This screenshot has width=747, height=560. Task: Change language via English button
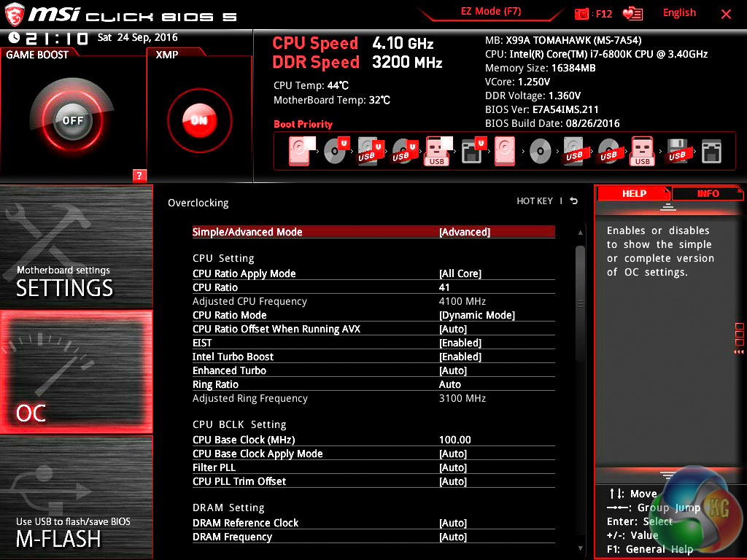coord(679,13)
